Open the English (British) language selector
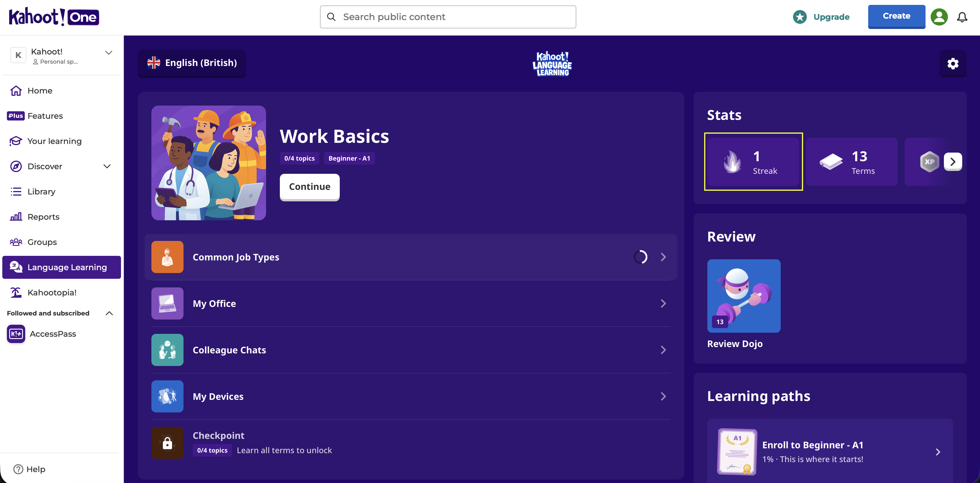This screenshot has width=980, height=483. [x=192, y=63]
